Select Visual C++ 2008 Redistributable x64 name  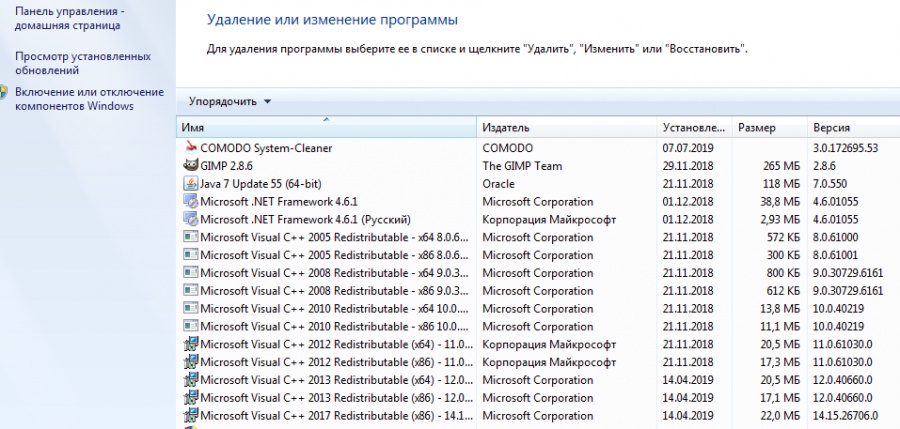click(335, 273)
